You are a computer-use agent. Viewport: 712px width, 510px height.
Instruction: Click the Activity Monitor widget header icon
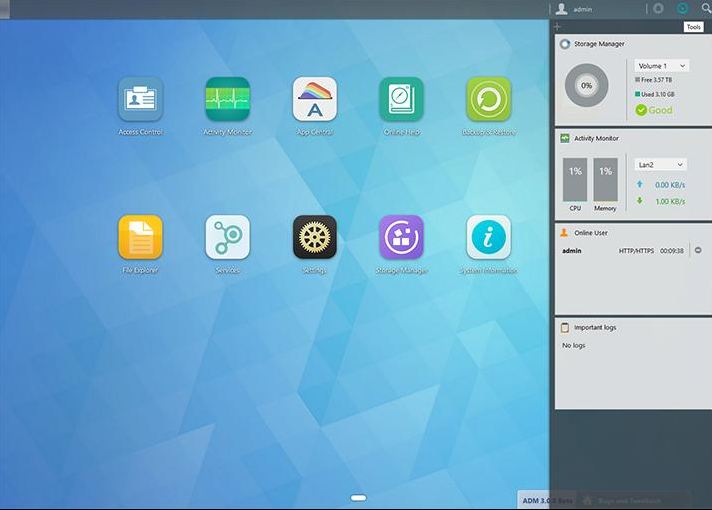(565, 138)
